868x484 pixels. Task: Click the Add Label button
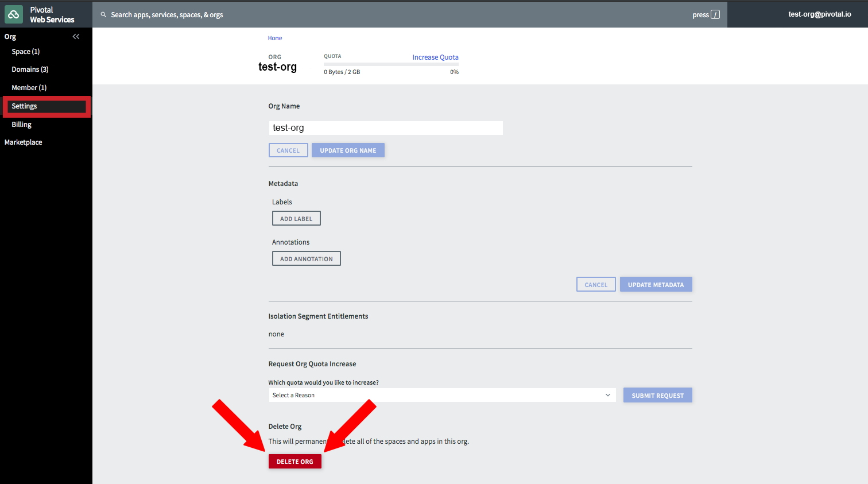click(x=296, y=219)
